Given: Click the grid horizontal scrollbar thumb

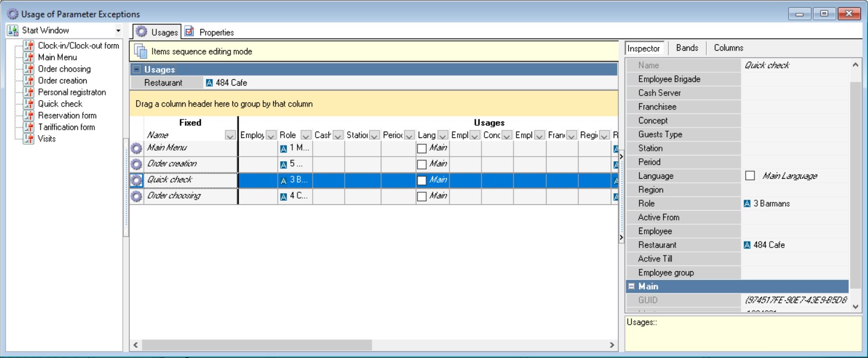Looking at the screenshot, I should [x=257, y=345].
